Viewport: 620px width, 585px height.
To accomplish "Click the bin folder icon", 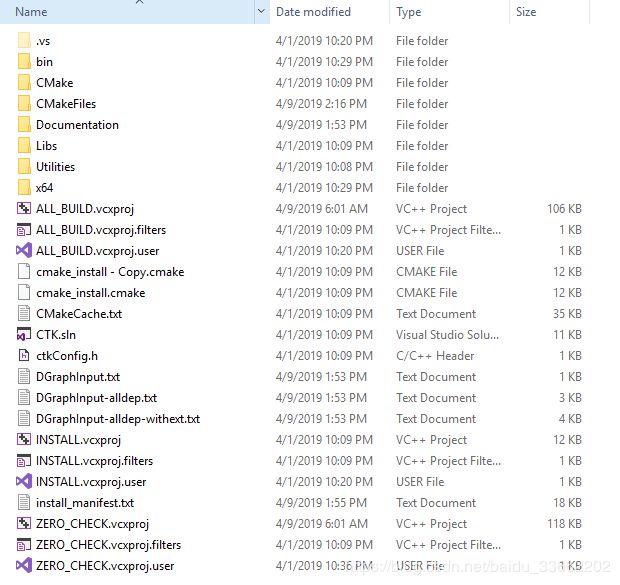I will click(x=24, y=62).
